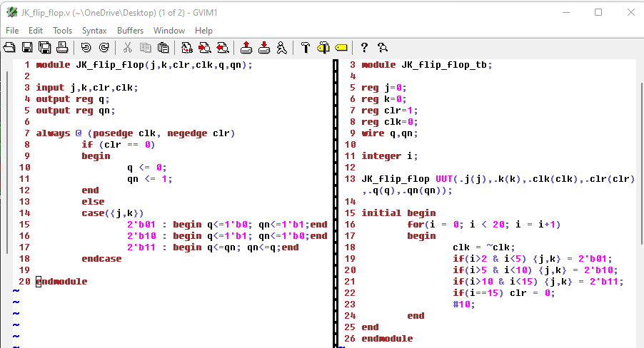This screenshot has width=644, height=348.
Task: Save current file using floppy disk icon
Action: coord(27,48)
